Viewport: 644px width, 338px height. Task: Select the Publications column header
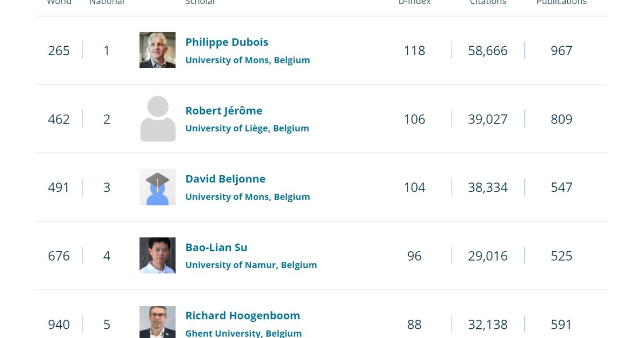coord(561,2)
